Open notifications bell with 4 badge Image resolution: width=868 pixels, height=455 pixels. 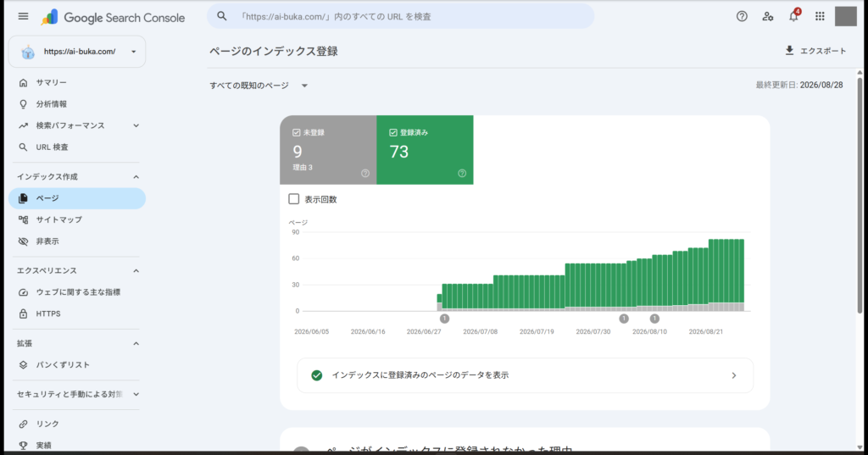tap(793, 16)
